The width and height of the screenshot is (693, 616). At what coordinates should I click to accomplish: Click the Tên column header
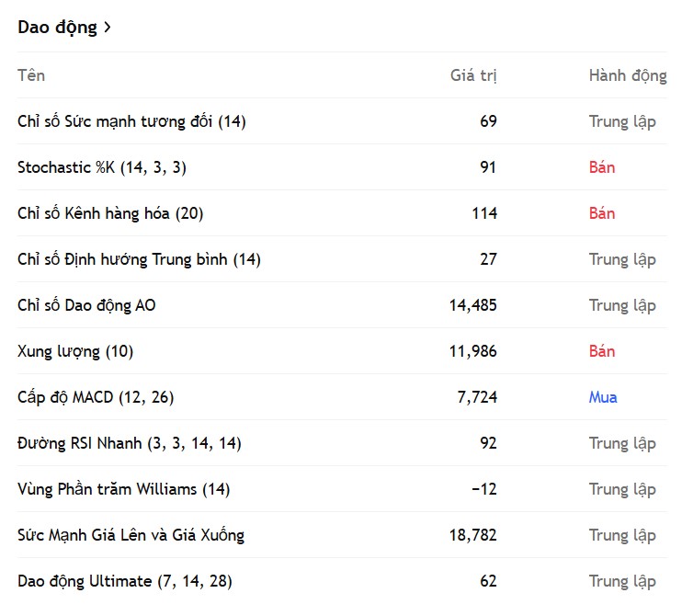[31, 75]
